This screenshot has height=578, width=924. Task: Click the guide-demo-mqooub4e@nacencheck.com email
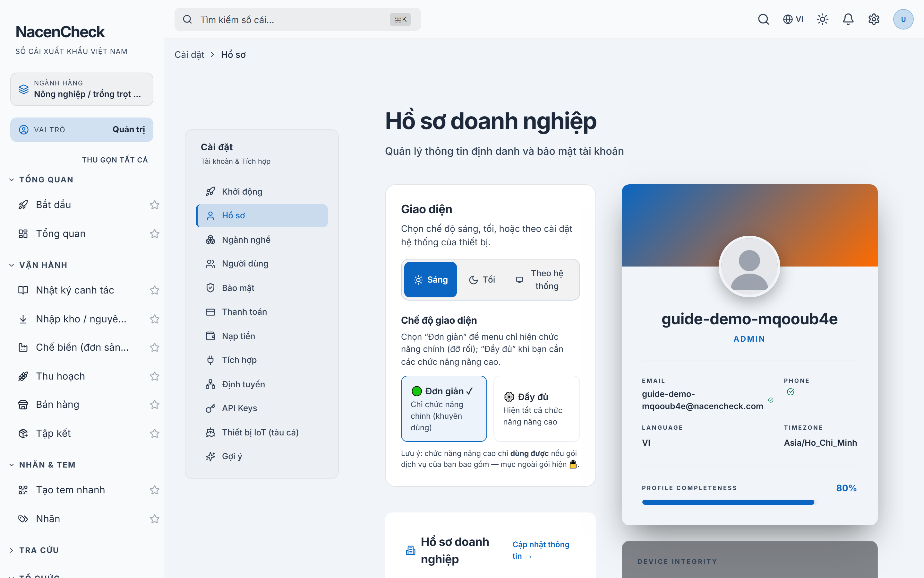coord(702,400)
